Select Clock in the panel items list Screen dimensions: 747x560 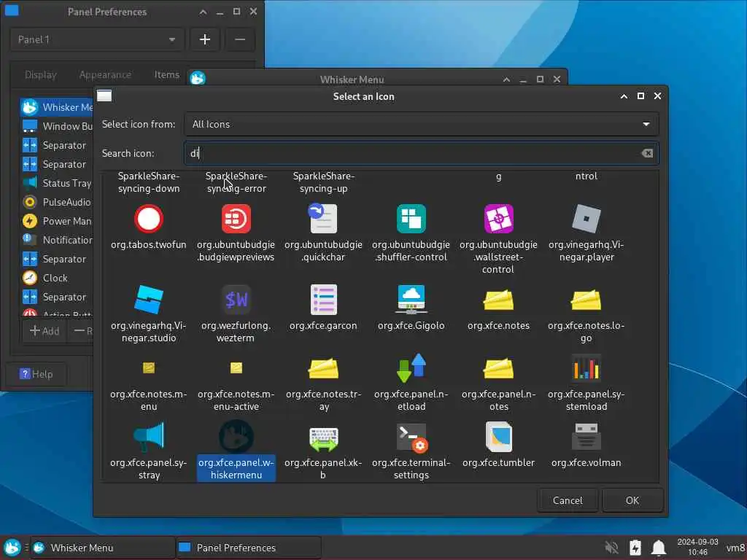[x=57, y=278]
